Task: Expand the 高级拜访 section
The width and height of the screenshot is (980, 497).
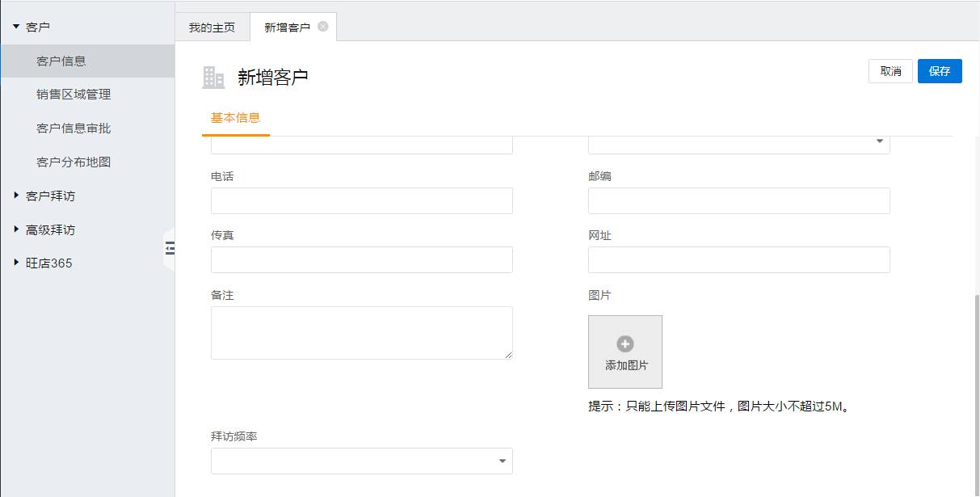Action: [x=16, y=230]
